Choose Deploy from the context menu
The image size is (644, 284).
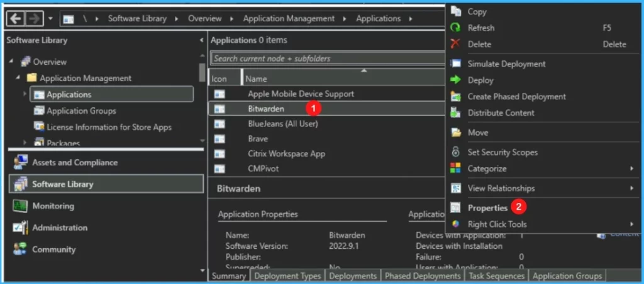[x=480, y=80]
